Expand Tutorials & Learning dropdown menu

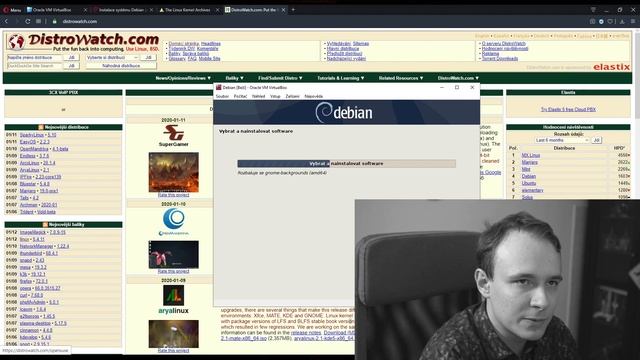(341, 78)
